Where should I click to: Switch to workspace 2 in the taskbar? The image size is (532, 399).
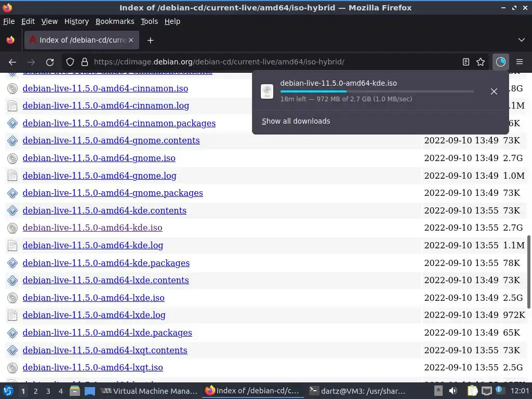(x=35, y=391)
